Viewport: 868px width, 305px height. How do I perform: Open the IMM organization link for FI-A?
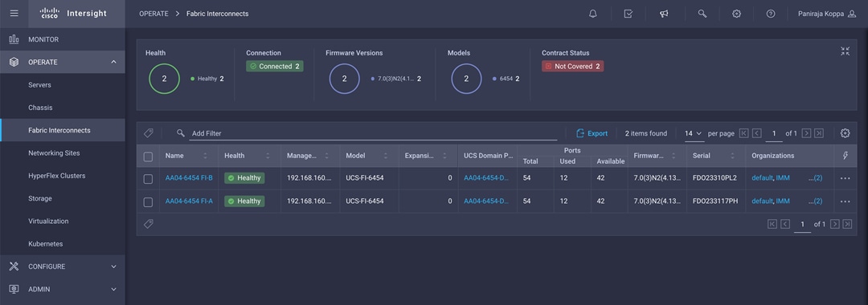[783, 201]
